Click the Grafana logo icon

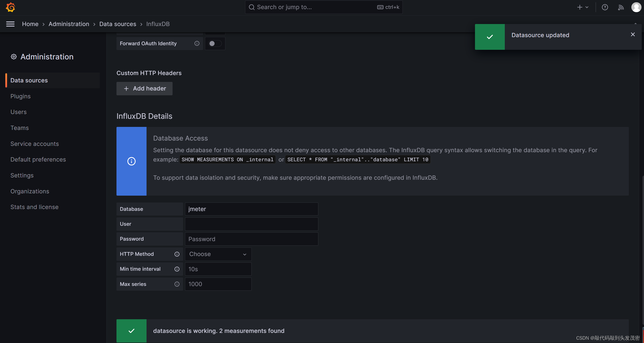click(x=10, y=7)
